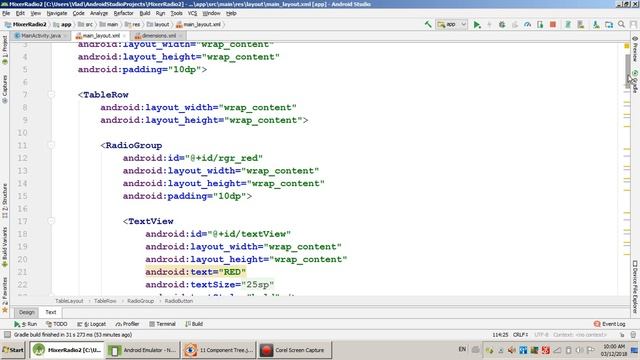The height and width of the screenshot is (360, 640).
Task: Collapse the TextView tag fold marker
Action: coord(51,221)
